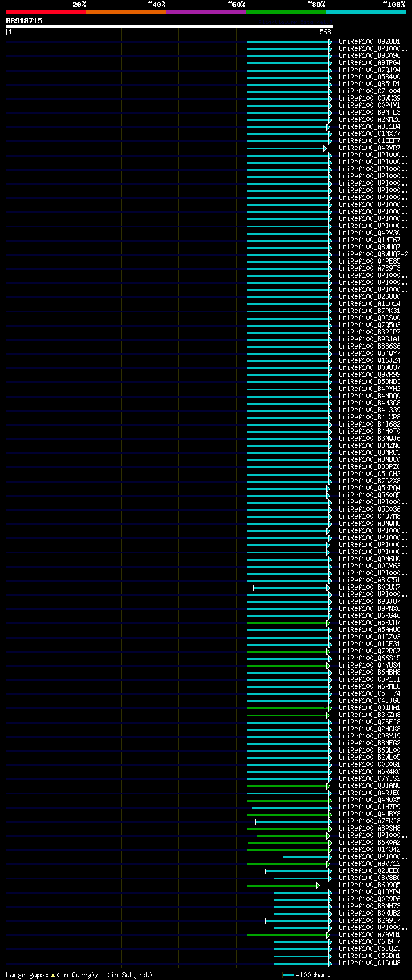Open hit UniRef100_Q851R1

371,84
